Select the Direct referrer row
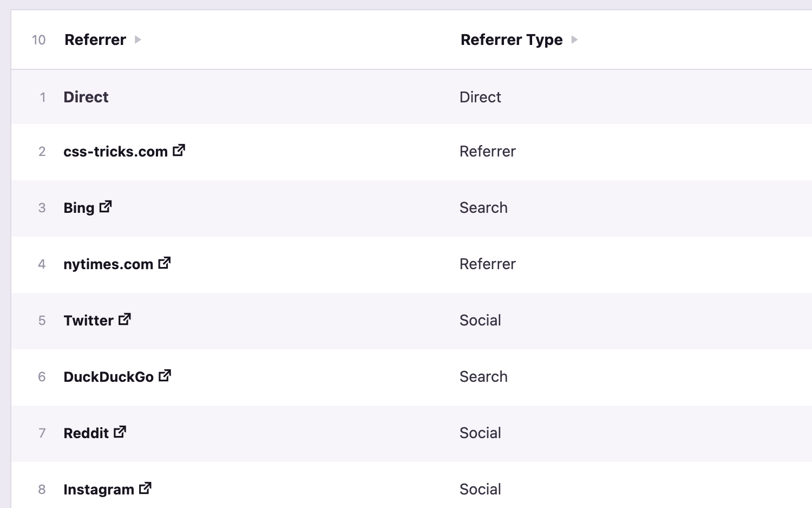 (x=86, y=97)
